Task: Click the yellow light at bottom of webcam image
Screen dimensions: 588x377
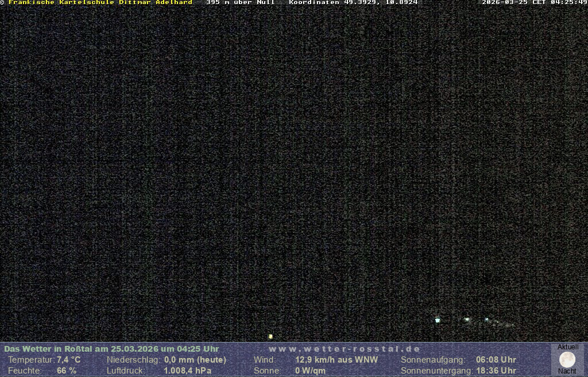Action: tap(270, 336)
